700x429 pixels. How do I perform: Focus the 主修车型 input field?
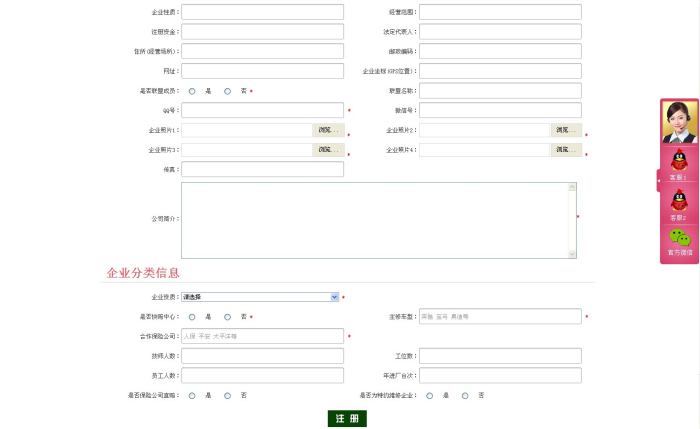point(500,317)
